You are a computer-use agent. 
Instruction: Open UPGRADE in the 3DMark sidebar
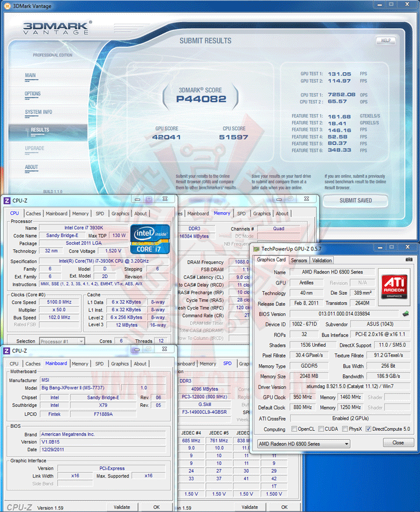tap(34, 148)
